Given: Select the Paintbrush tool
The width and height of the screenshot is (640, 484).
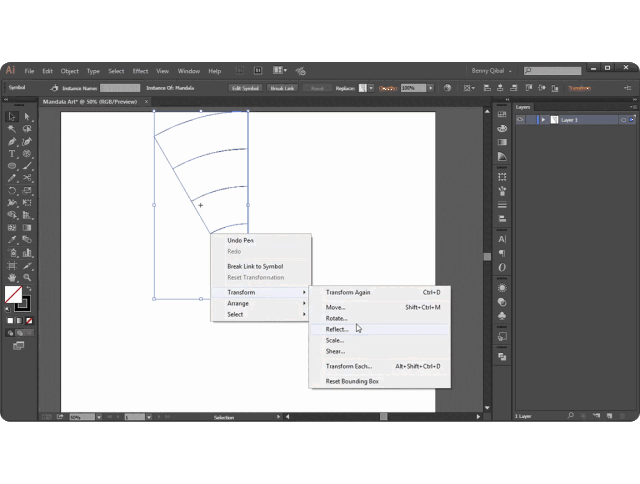Looking at the screenshot, I should 27,166.
